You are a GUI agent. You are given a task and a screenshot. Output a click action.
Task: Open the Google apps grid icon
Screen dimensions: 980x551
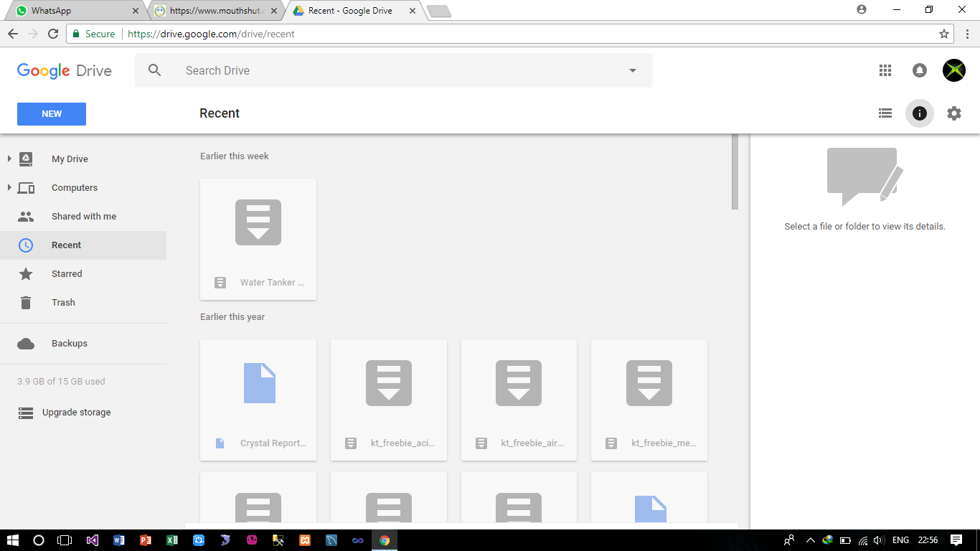tap(885, 70)
